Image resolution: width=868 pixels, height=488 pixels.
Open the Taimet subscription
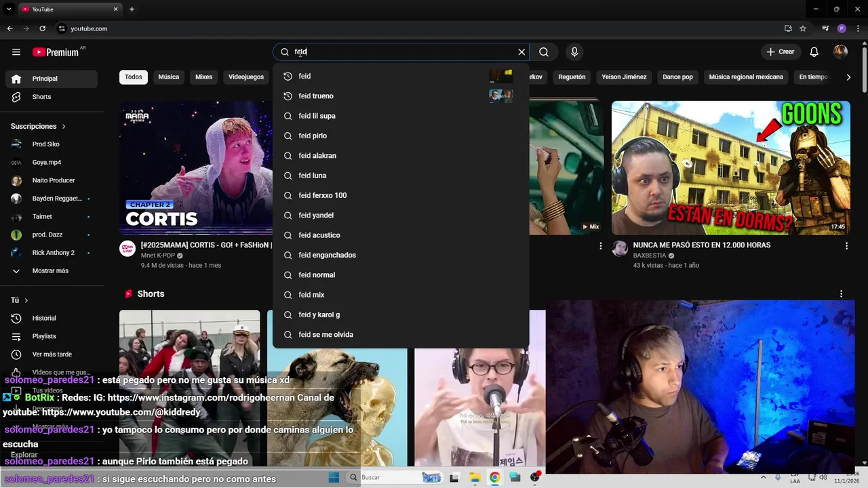52,217
